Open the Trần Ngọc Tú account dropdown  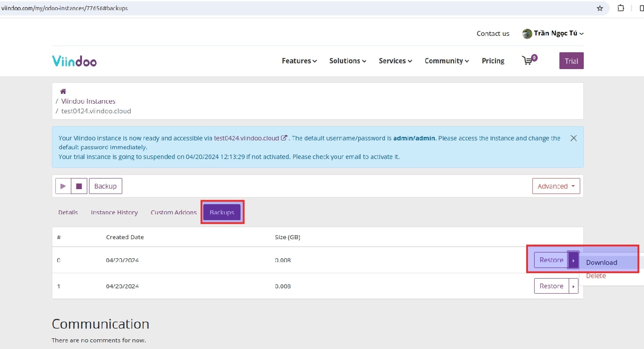coord(559,33)
